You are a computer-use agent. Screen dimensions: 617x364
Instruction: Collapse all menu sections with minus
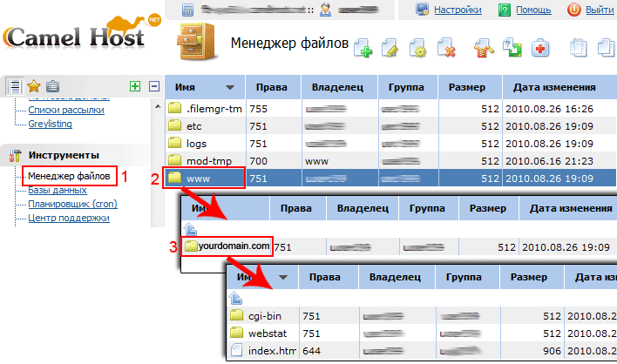[154, 86]
